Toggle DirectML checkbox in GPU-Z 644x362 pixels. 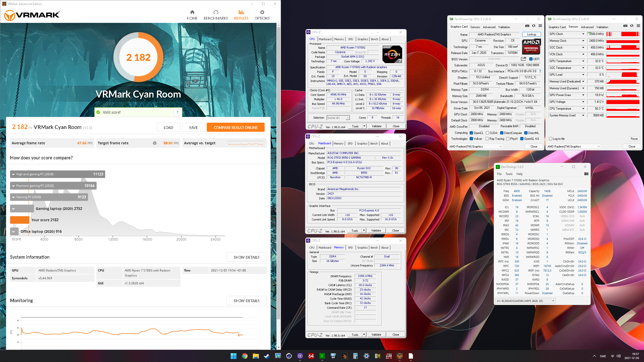pos(526,133)
